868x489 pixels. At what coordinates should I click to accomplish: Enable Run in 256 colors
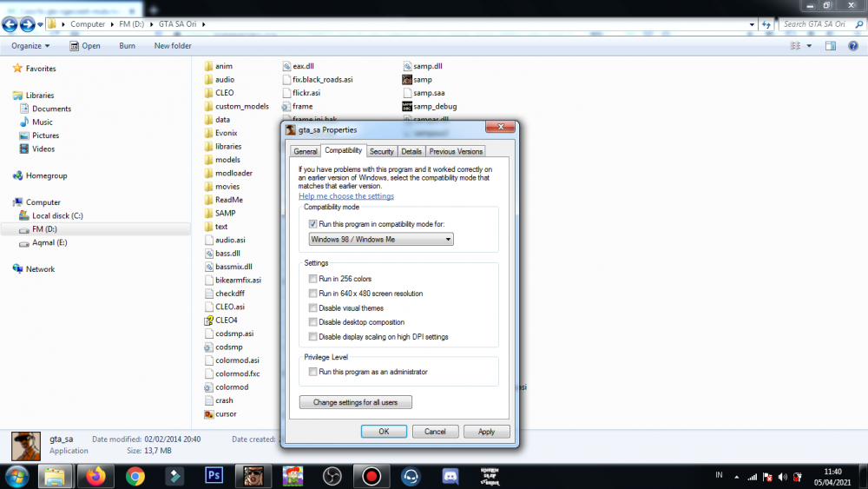(x=312, y=279)
